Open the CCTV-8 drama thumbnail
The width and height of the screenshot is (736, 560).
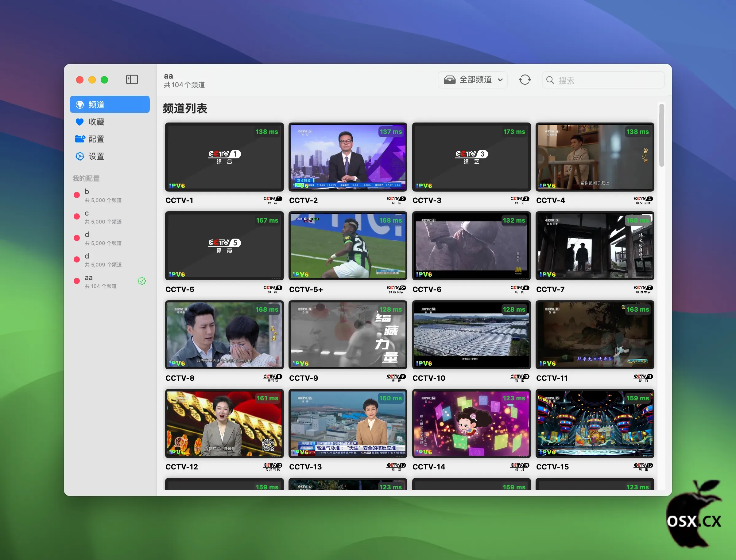tap(224, 335)
